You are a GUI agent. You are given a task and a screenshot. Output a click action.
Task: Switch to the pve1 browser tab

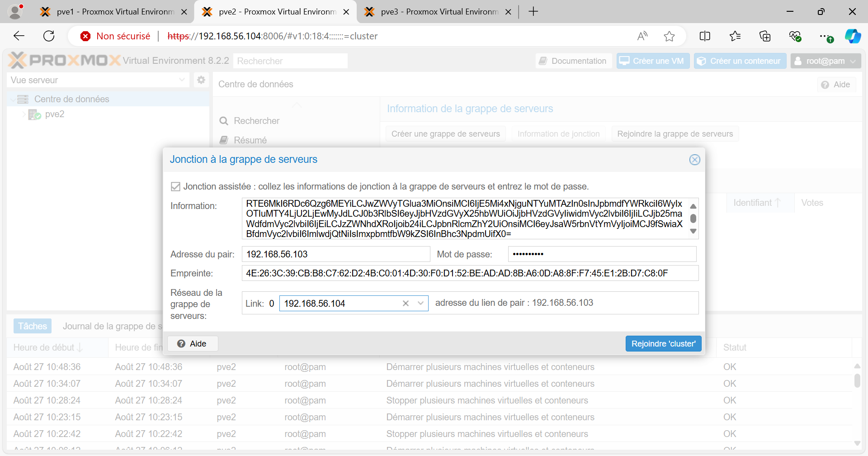(x=113, y=12)
